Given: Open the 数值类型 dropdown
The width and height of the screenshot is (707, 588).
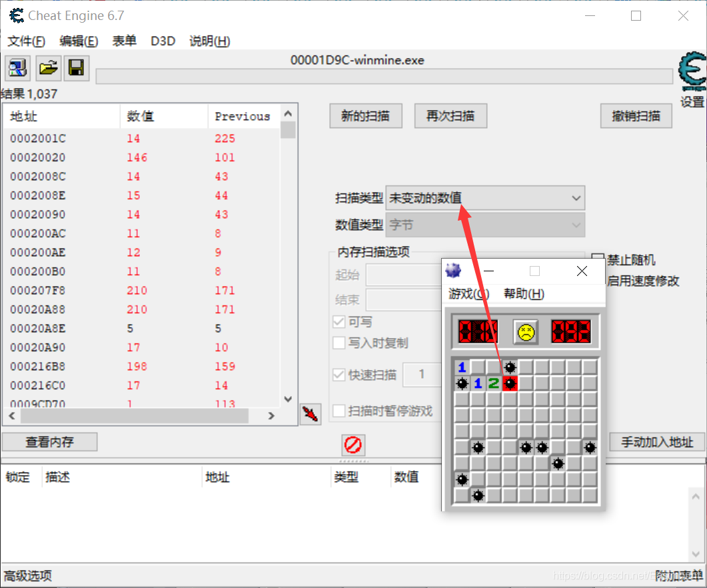Looking at the screenshot, I should [x=485, y=225].
